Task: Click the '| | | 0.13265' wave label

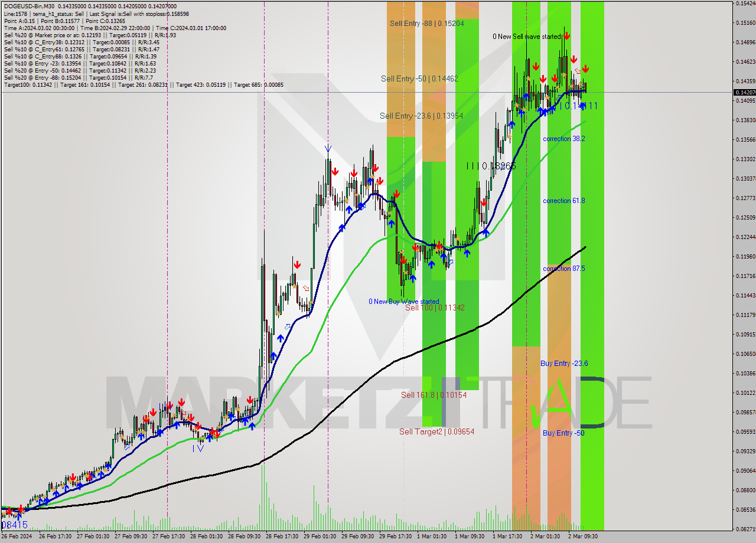Action: coord(491,166)
